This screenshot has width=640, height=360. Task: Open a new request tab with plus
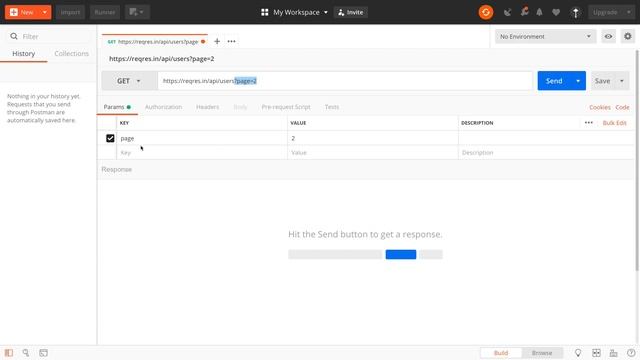tap(217, 41)
